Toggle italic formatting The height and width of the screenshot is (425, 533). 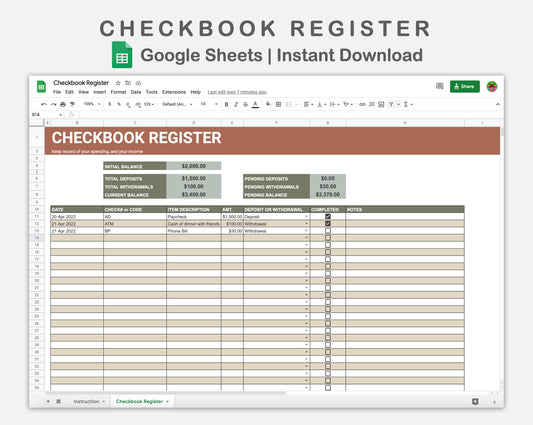[x=236, y=104]
